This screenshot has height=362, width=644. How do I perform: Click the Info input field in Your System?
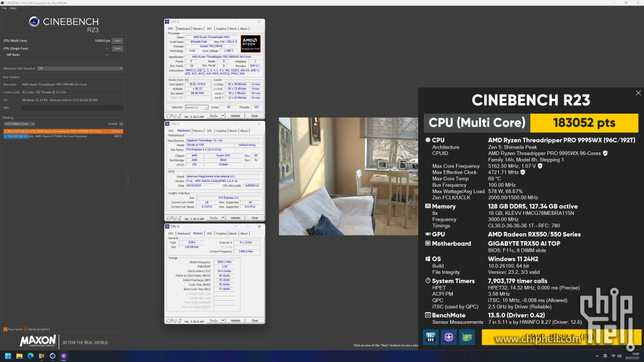72,108
